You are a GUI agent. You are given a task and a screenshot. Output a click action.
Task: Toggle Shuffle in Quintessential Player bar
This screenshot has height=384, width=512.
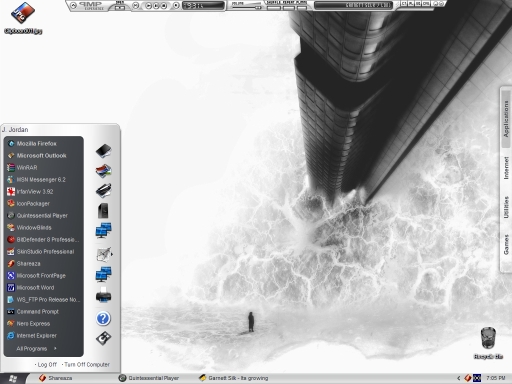point(274,7)
